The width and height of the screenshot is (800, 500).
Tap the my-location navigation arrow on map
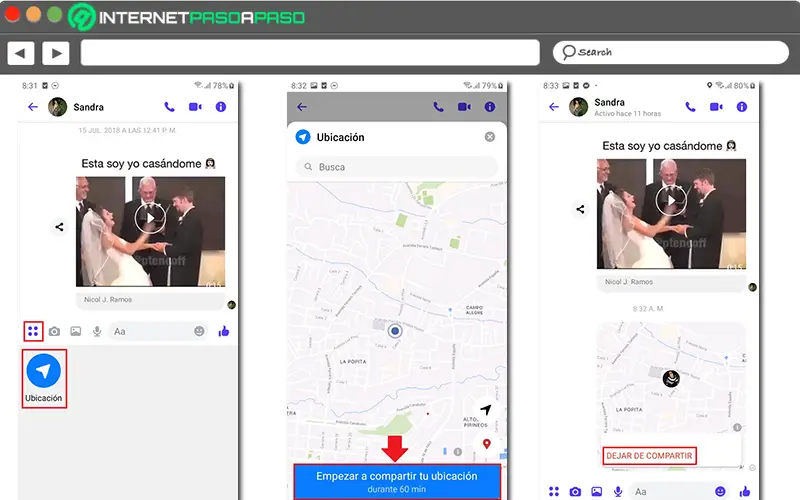(x=486, y=409)
